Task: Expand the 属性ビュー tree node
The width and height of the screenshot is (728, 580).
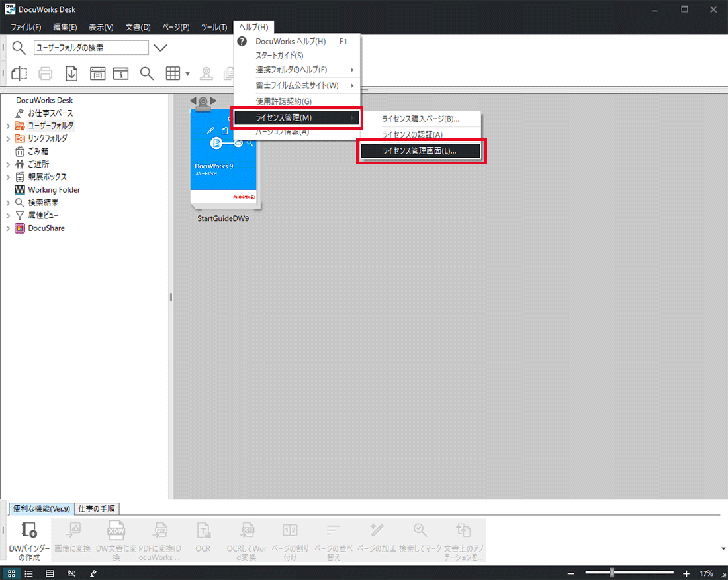Action: 8,215
